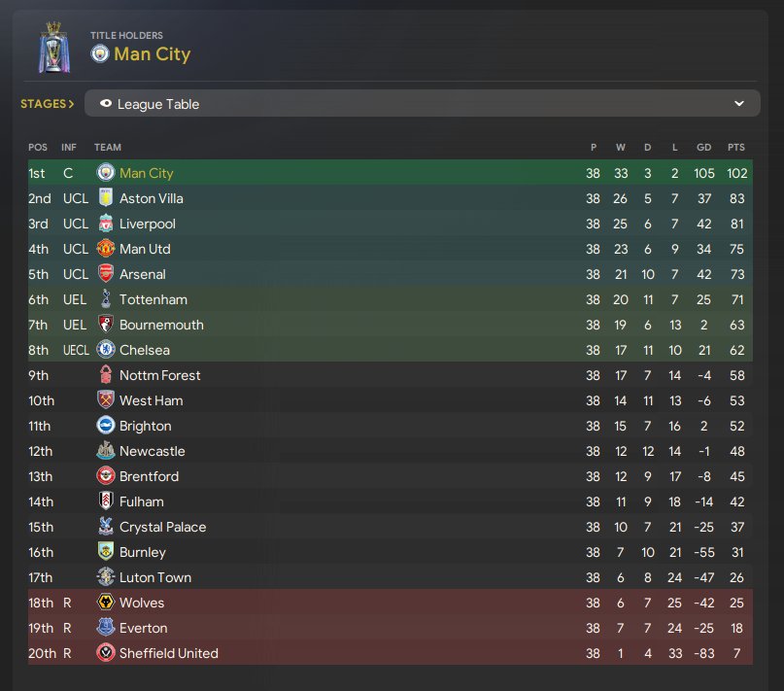Open the Man City title holders link
Image resolution: width=784 pixels, height=691 pixels.
click(x=152, y=54)
